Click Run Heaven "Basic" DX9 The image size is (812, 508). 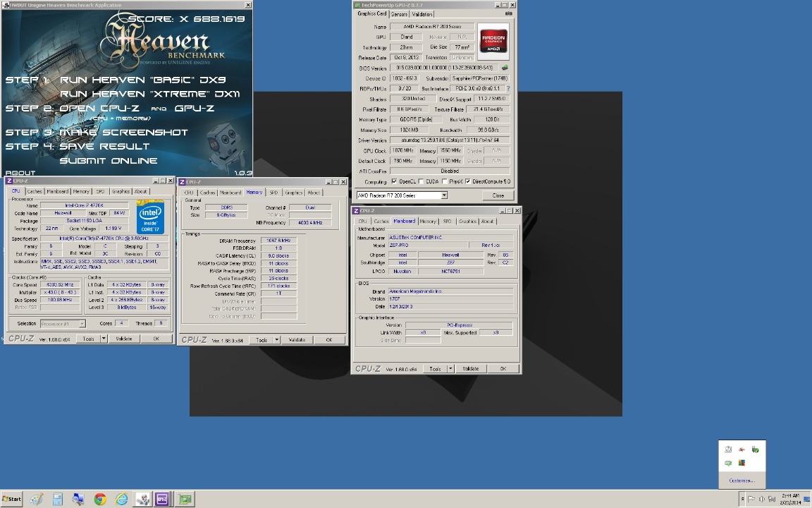point(143,80)
